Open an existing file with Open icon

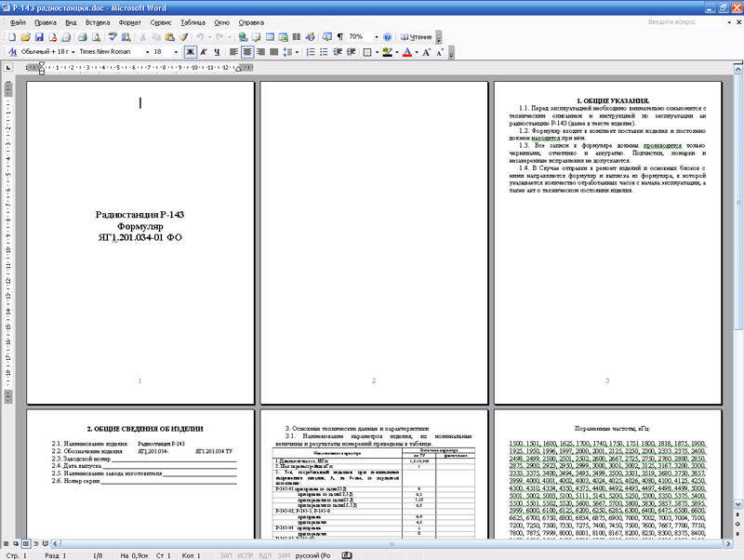25,37
